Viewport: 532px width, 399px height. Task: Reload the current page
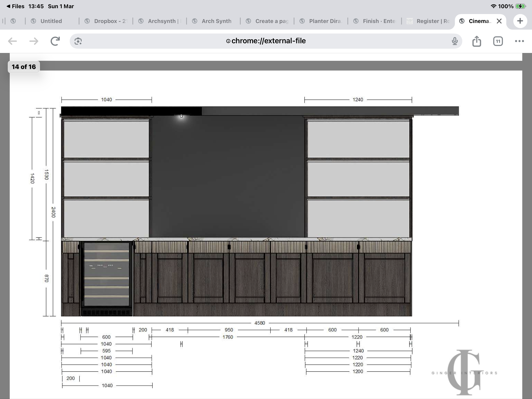click(x=55, y=41)
